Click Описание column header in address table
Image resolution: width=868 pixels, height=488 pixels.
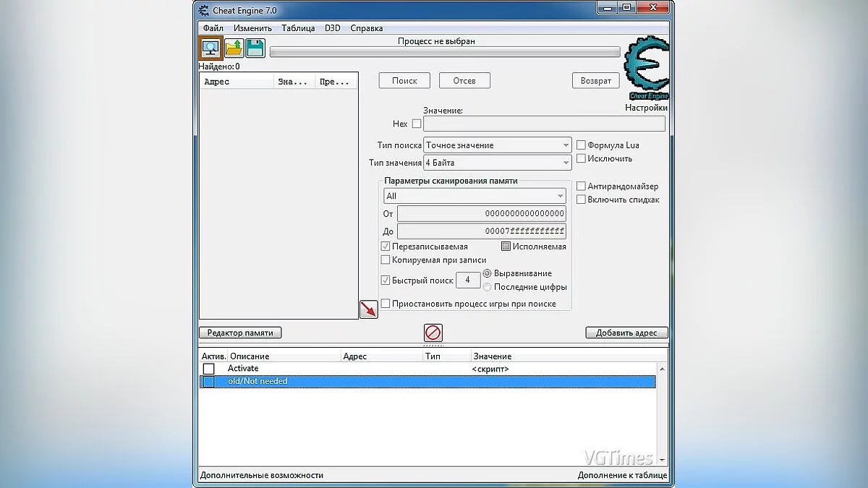coord(284,356)
